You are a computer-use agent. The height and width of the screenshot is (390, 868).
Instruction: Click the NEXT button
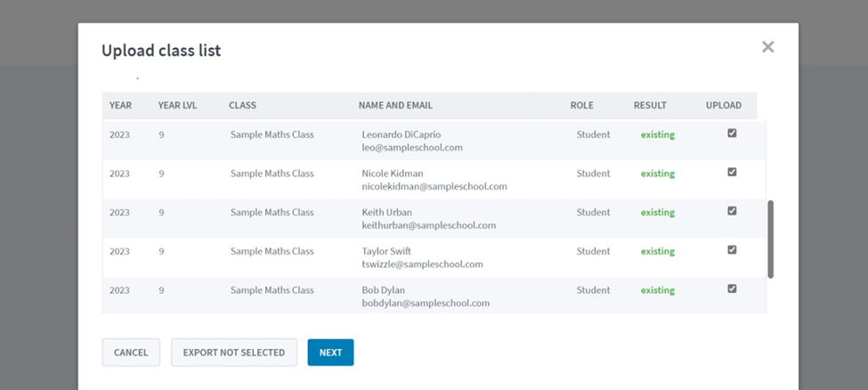[330, 353]
